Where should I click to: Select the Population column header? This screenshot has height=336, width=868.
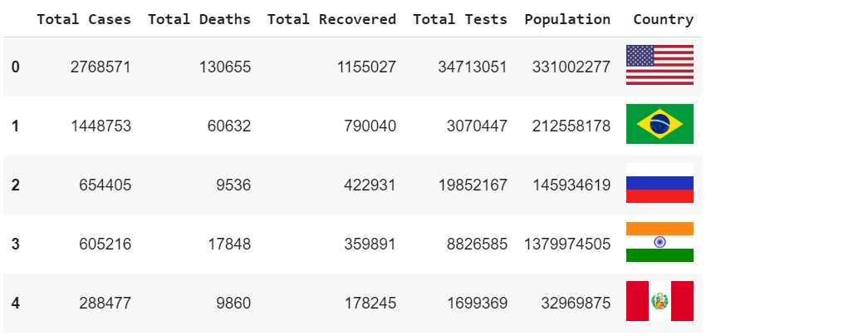tap(567, 20)
